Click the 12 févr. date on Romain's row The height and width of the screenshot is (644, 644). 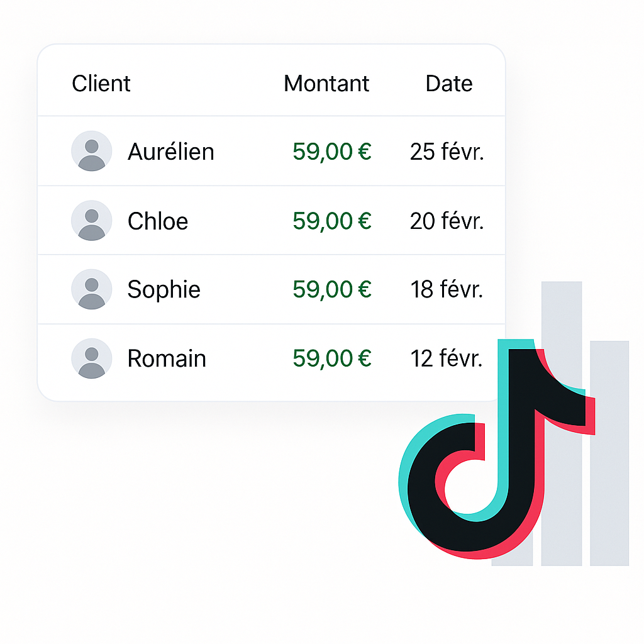tap(447, 358)
